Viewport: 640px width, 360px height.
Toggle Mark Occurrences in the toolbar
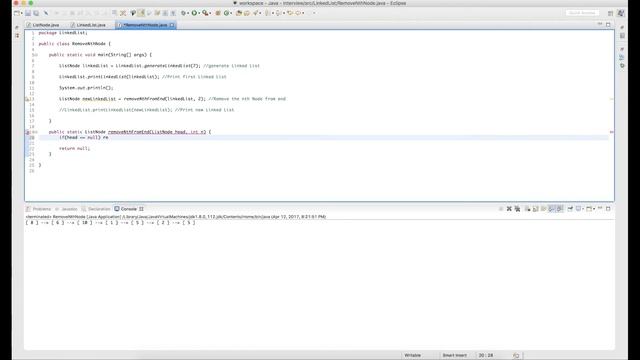coord(141,13)
